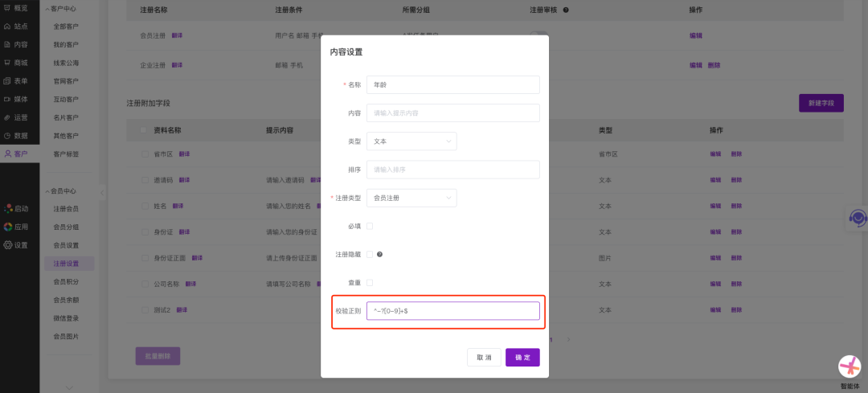Open 会员图片 menu item
The image size is (868, 393).
(66, 337)
